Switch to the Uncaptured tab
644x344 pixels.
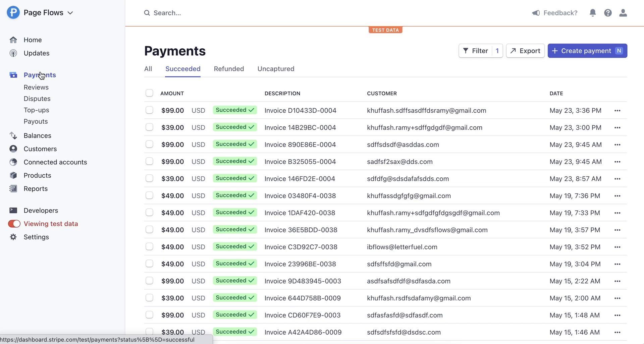tap(276, 69)
